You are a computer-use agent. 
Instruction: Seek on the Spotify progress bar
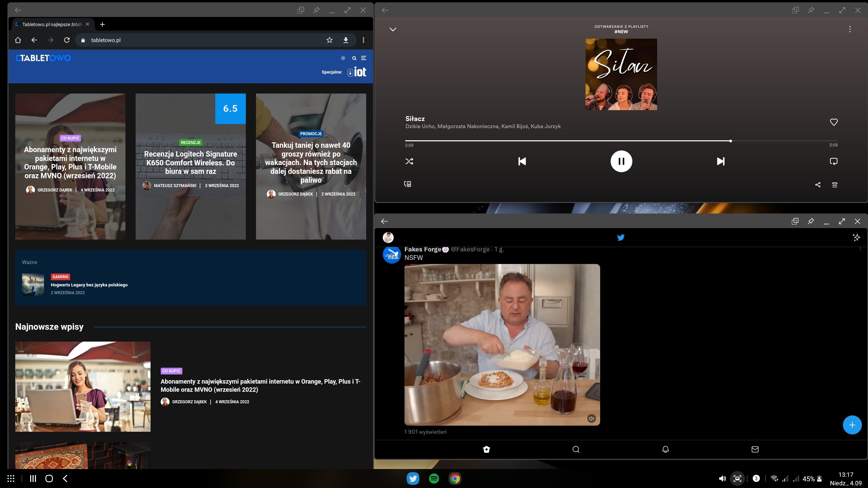point(621,141)
